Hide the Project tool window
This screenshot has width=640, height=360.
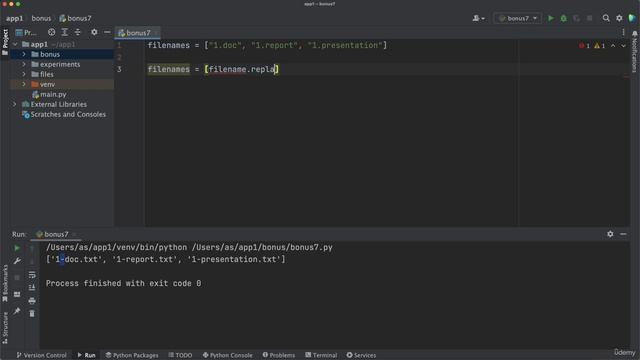[x=107, y=32]
